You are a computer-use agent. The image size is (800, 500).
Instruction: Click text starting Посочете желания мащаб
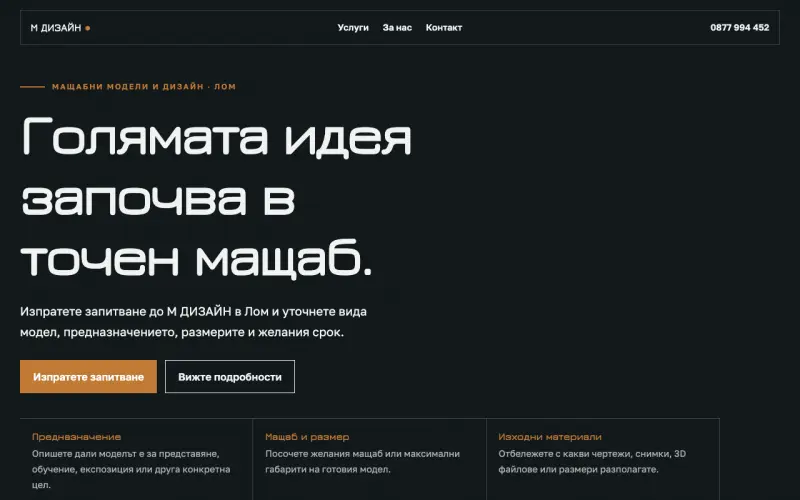coord(362,461)
